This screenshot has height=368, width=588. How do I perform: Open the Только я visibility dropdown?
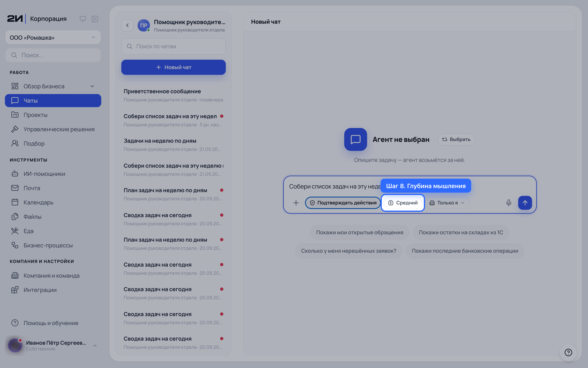click(447, 203)
